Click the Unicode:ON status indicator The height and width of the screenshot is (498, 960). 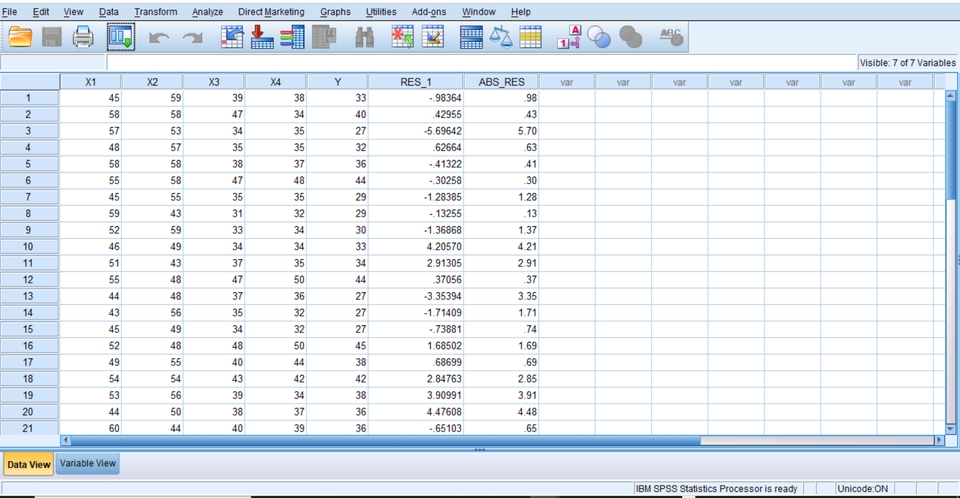point(862,489)
